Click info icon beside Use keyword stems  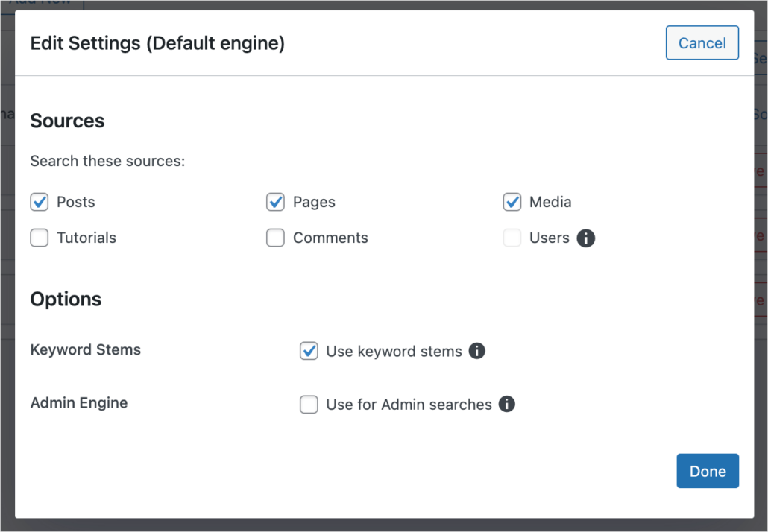477,351
